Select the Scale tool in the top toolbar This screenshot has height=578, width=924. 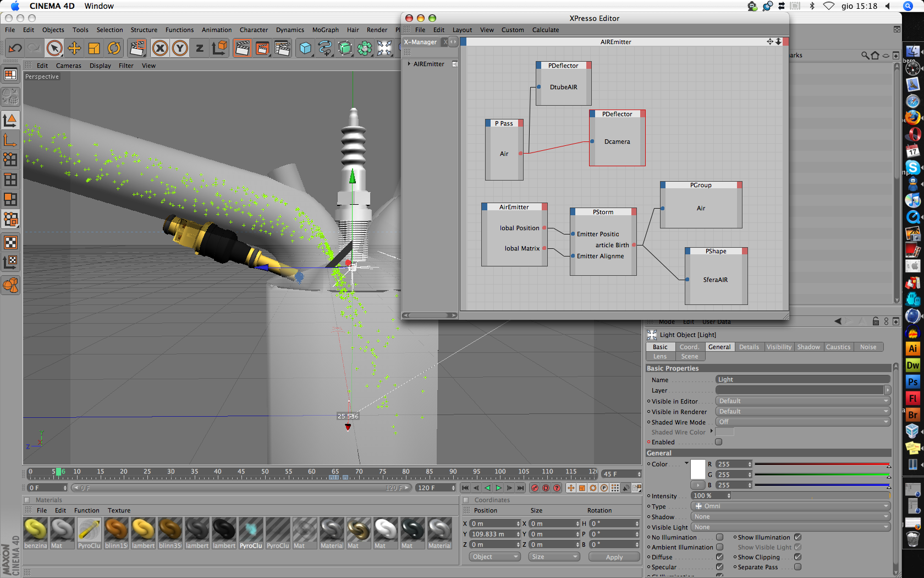(94, 48)
